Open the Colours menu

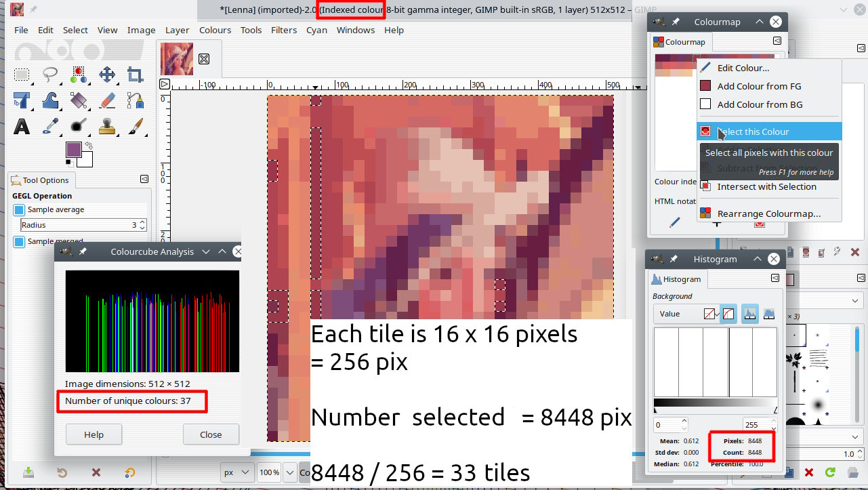(215, 30)
